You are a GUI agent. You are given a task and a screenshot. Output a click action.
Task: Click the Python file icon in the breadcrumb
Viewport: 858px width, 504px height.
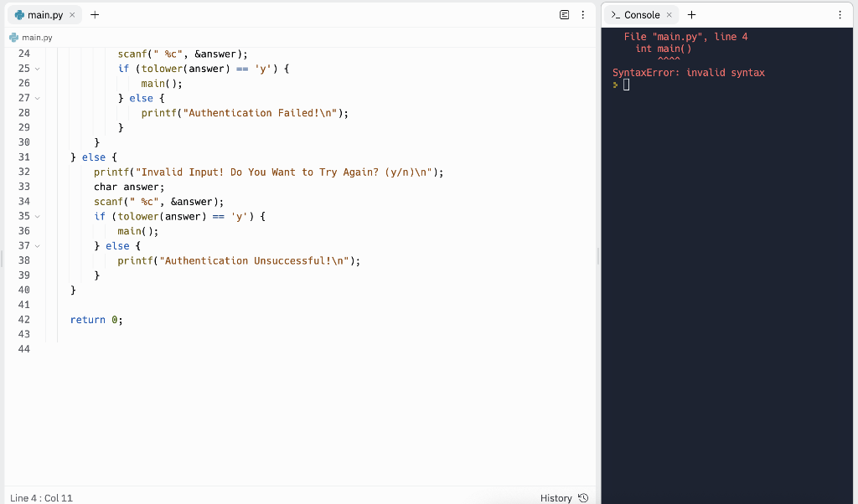[x=13, y=37]
